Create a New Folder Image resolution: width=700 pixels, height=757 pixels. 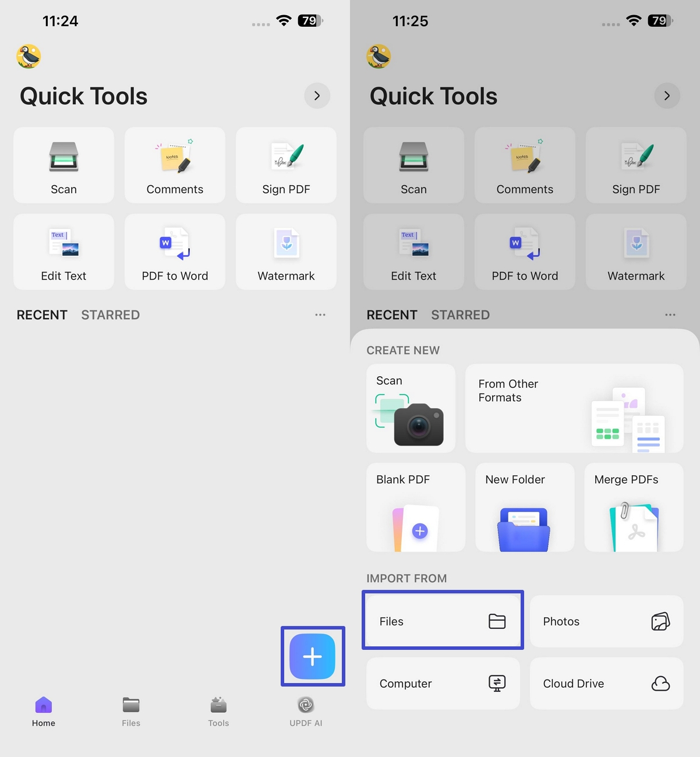(525, 507)
